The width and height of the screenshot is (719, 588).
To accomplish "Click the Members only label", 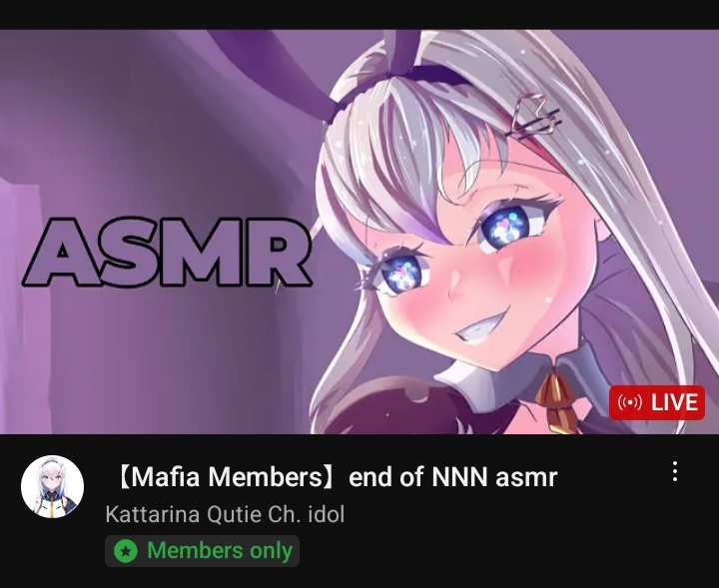I will [x=220, y=550].
